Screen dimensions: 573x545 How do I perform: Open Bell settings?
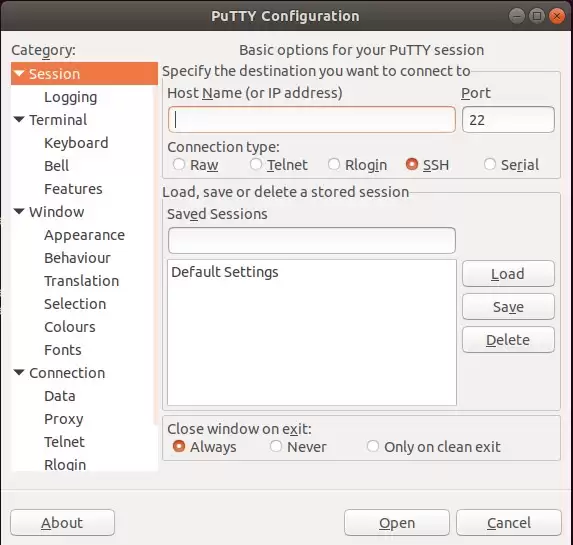click(x=56, y=166)
